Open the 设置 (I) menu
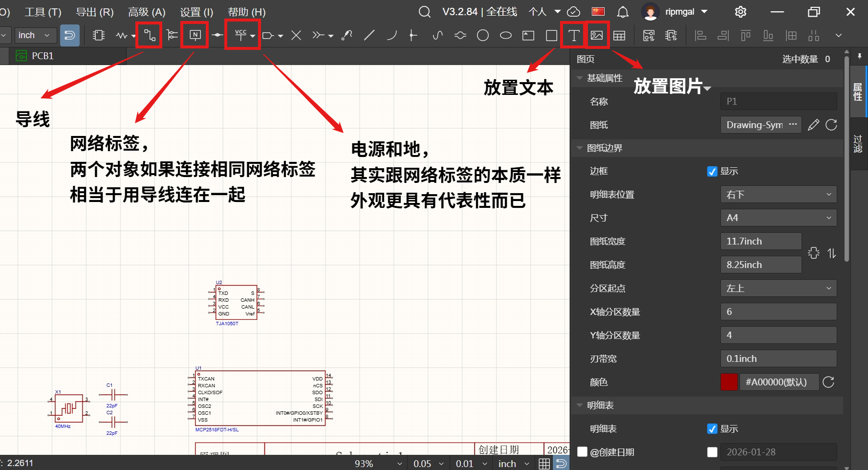The width and height of the screenshot is (868, 470). click(196, 12)
